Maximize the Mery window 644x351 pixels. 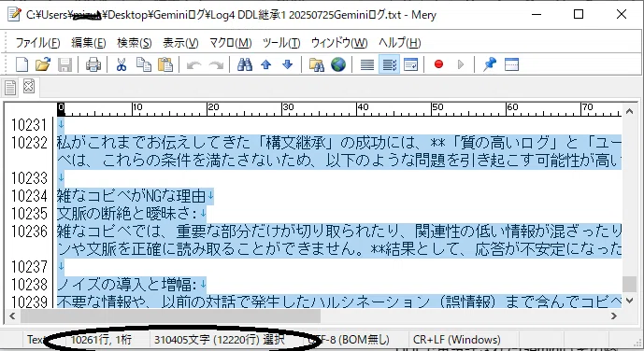coord(579,14)
